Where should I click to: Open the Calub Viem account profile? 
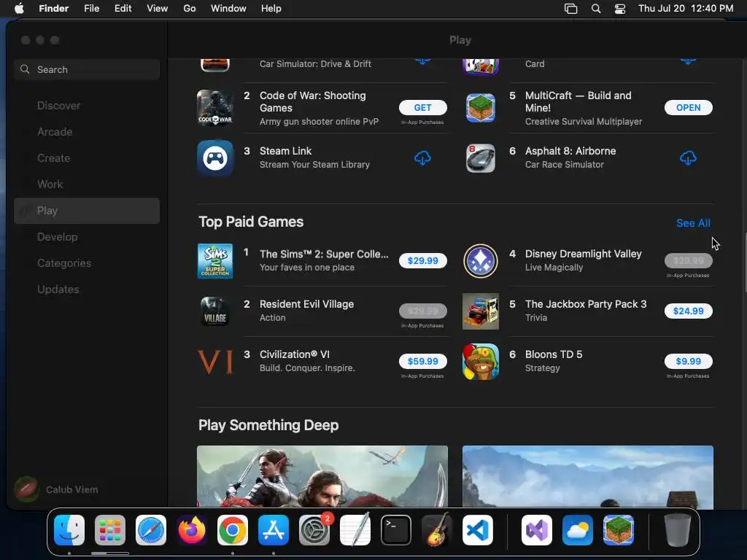pos(56,489)
